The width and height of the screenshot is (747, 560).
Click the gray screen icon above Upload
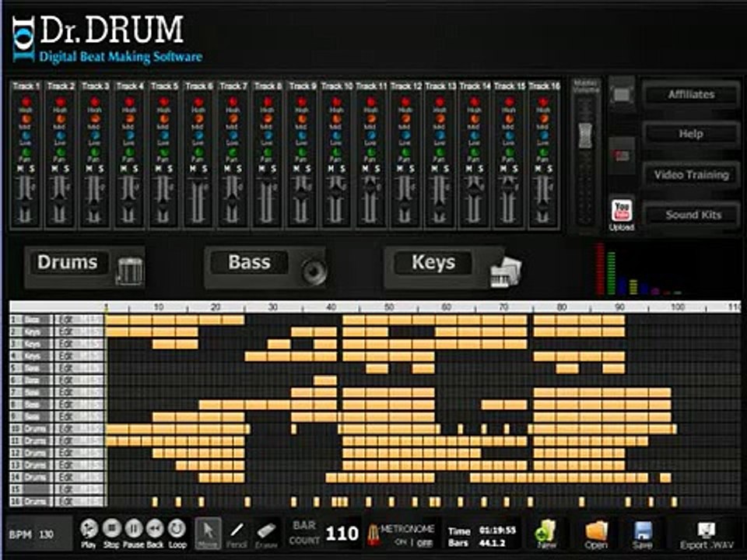coord(622,94)
